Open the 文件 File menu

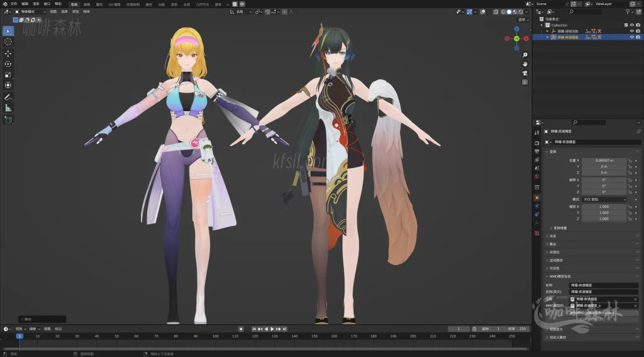[14, 4]
